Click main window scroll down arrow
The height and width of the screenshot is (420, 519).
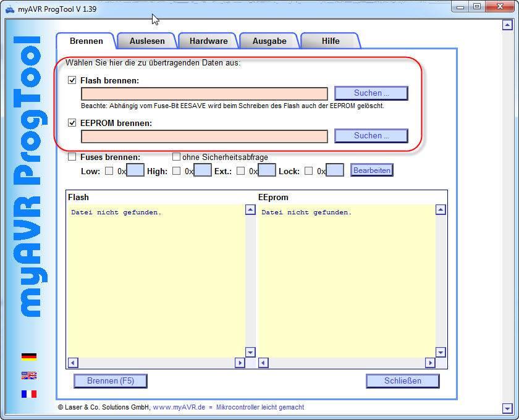pyautogui.click(x=507, y=408)
